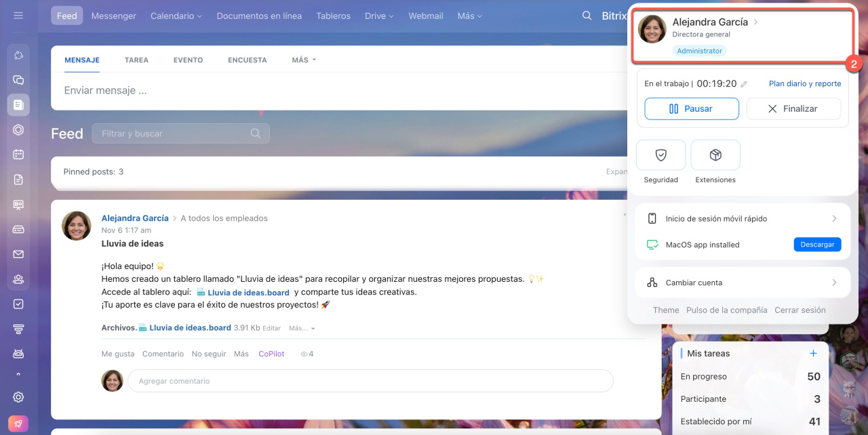Expand Cambiar cuenta option

point(743,283)
